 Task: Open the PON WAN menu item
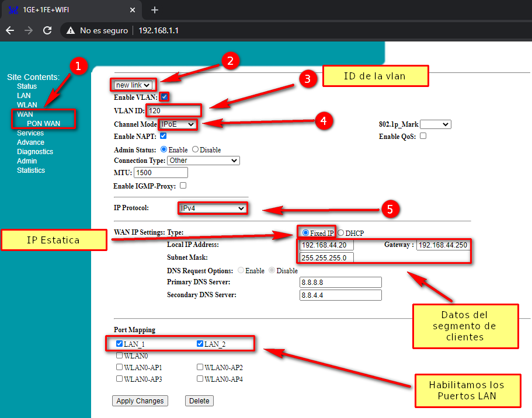point(44,123)
